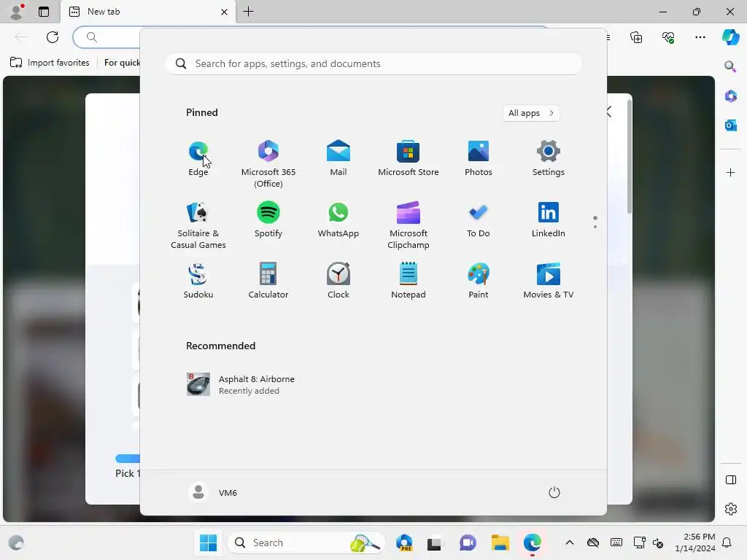The image size is (747, 560).
Task: Open the taskbar weather widget icon
Action: (x=16, y=542)
